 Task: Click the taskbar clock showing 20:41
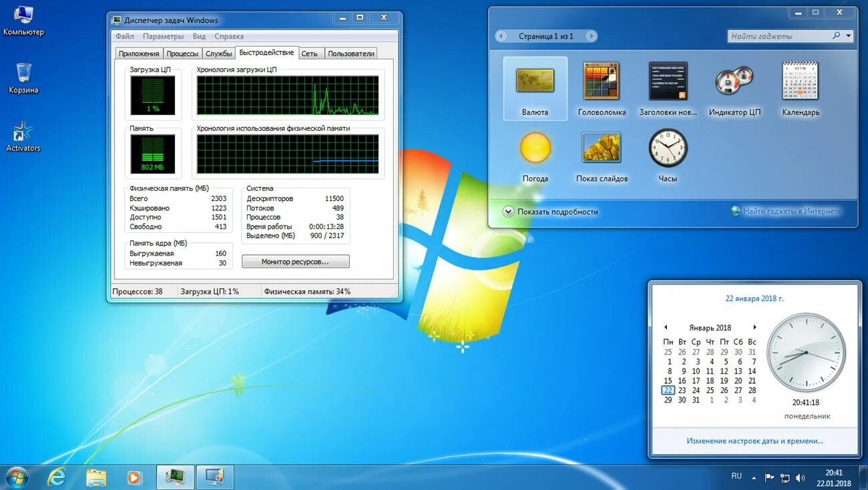click(x=833, y=478)
